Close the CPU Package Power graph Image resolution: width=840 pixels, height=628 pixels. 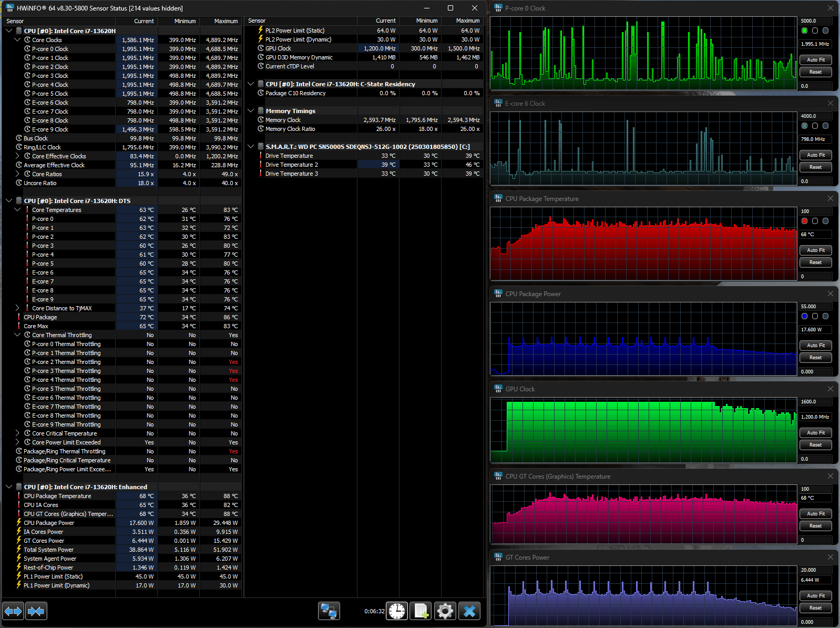[x=831, y=294]
